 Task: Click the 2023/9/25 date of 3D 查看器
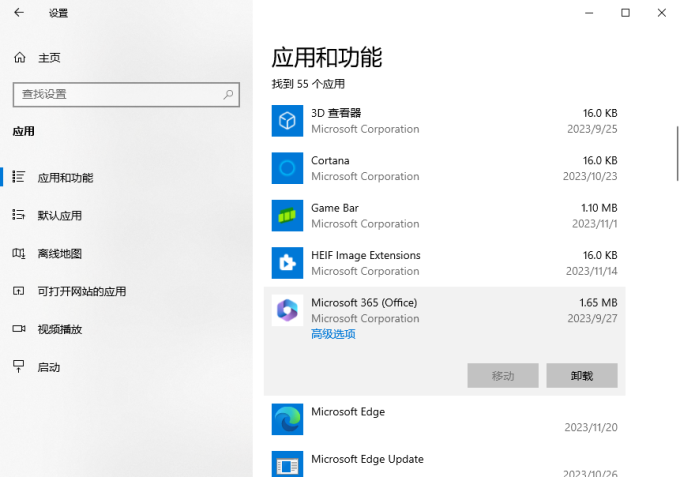coord(592,129)
